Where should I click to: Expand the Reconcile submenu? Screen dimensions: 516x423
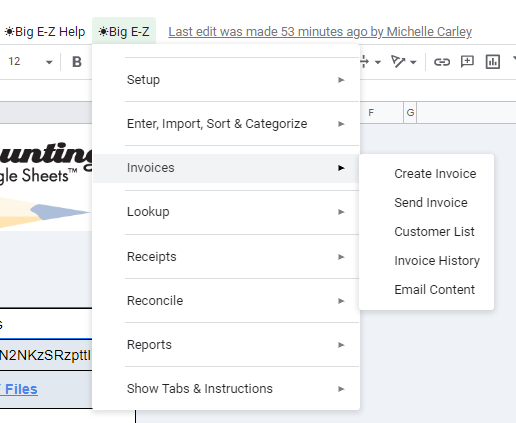click(226, 301)
